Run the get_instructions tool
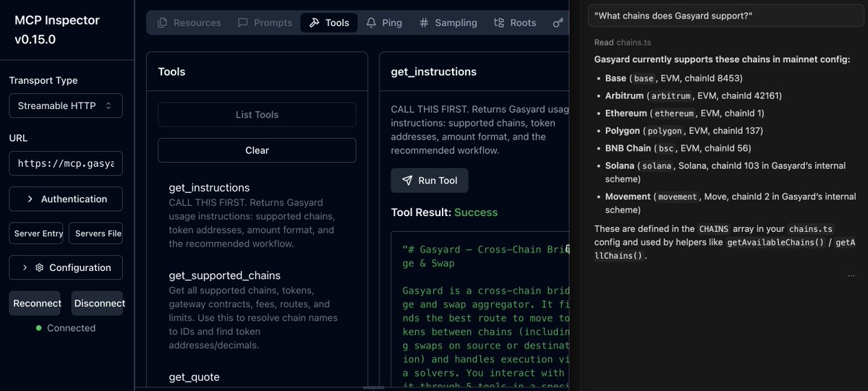 [x=430, y=181]
